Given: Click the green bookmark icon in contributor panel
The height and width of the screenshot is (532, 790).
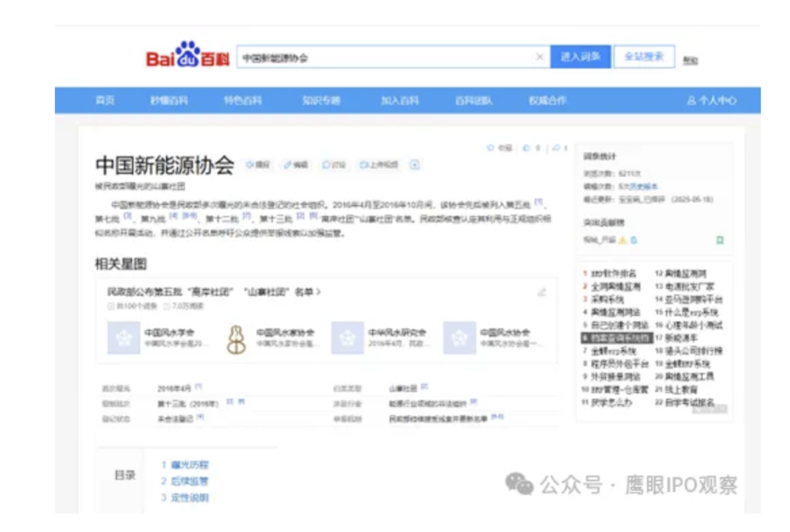Looking at the screenshot, I should click(719, 240).
